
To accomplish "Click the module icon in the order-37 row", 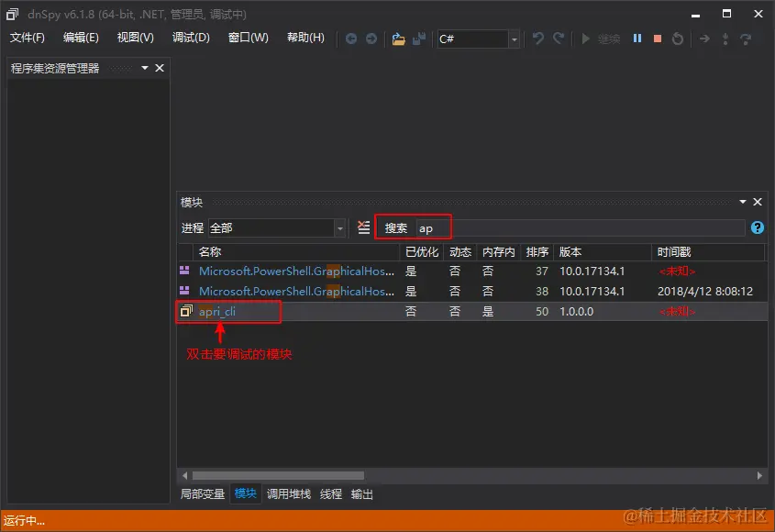I will pos(184,271).
